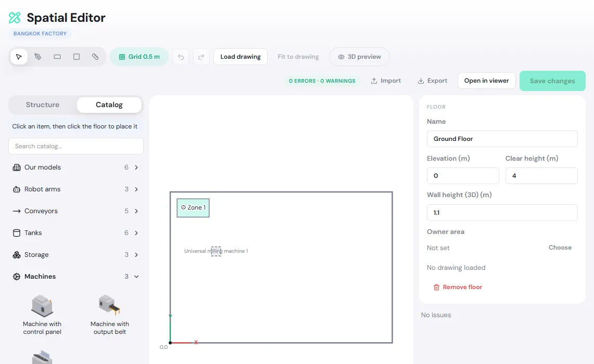Click the undo arrow icon

(181, 57)
